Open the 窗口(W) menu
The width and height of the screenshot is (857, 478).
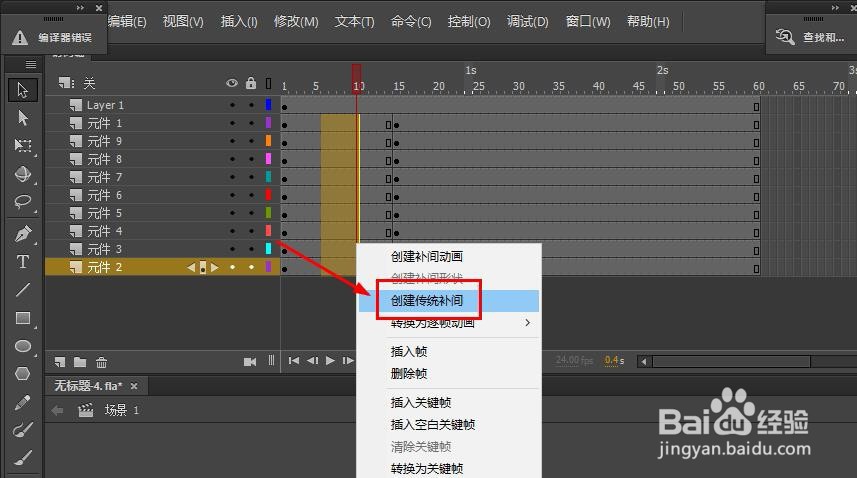click(x=588, y=21)
